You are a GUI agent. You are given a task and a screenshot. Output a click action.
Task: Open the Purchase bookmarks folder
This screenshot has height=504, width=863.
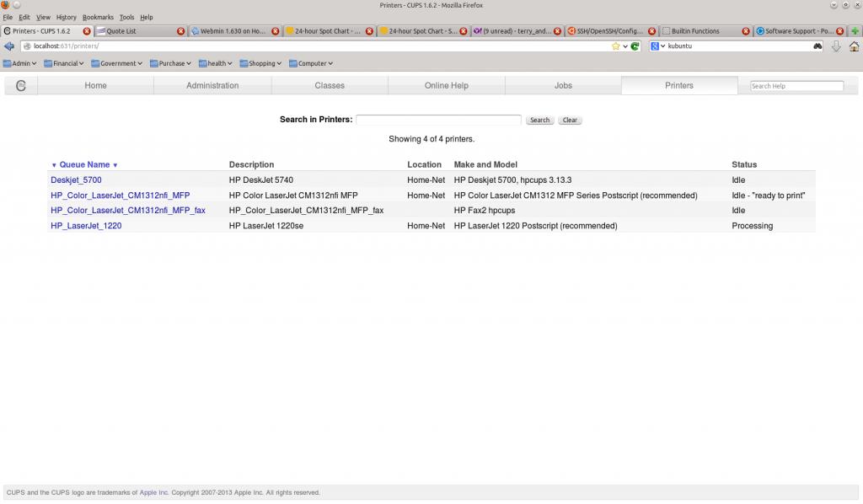170,63
